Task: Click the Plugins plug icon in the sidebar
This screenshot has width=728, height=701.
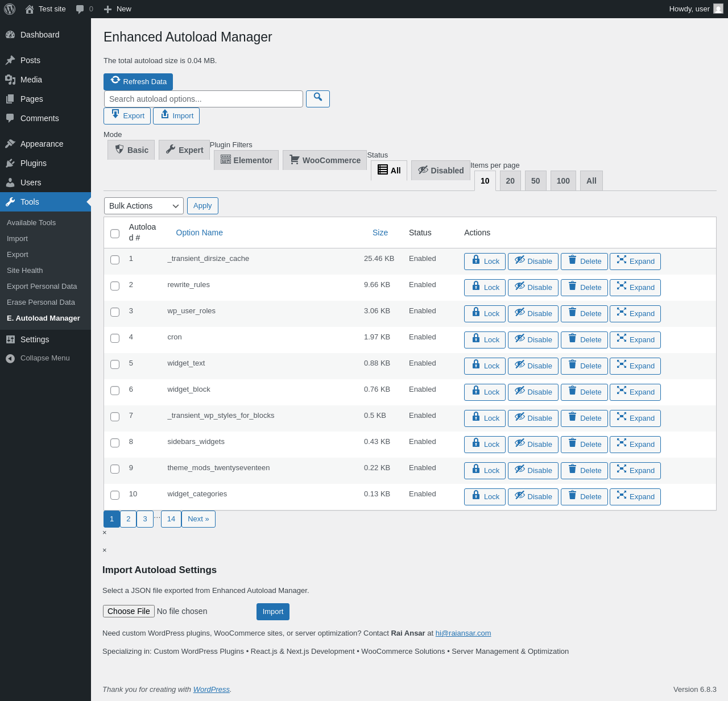Action: (x=10, y=163)
